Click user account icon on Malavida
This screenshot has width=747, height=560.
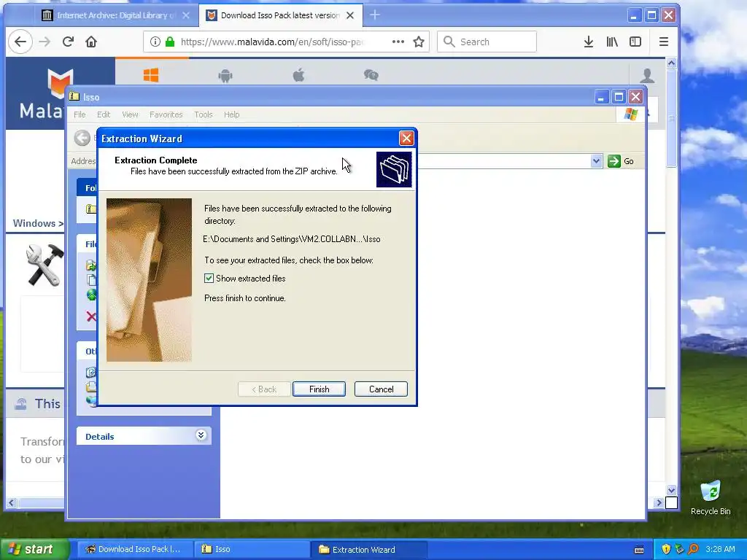(647, 75)
